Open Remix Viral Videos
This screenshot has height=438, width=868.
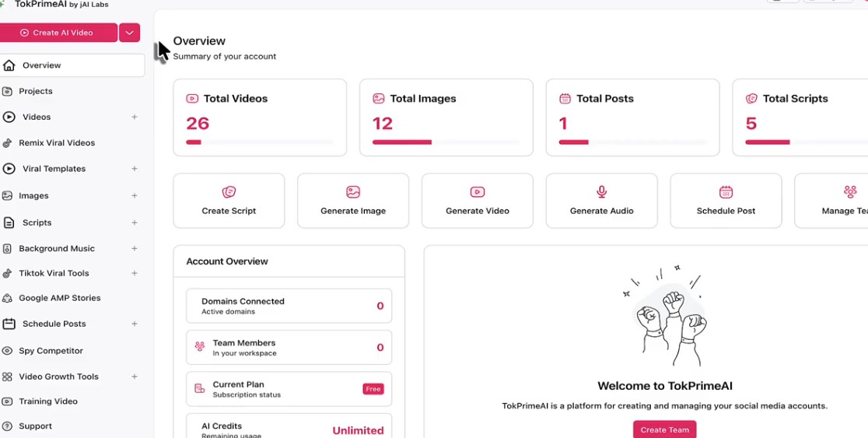[x=57, y=143]
